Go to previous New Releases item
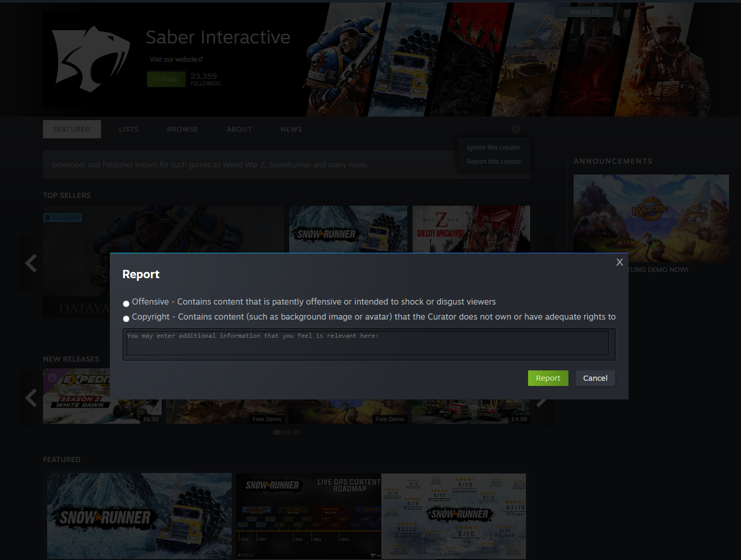Viewport: 741px width, 560px height. pos(31,397)
